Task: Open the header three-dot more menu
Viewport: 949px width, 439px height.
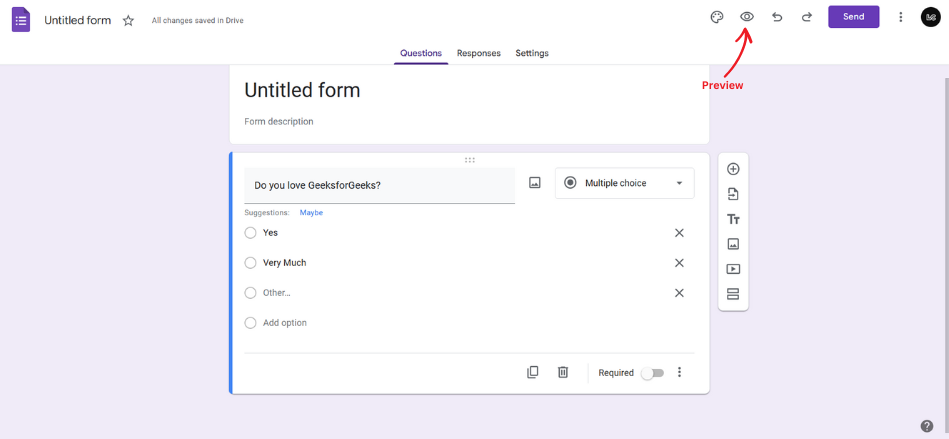Action: (901, 17)
